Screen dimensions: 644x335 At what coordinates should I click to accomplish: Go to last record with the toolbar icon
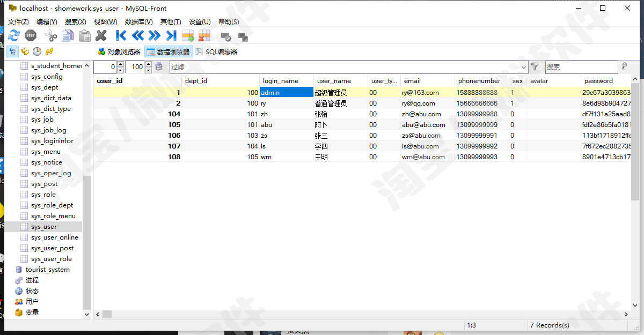point(171,36)
